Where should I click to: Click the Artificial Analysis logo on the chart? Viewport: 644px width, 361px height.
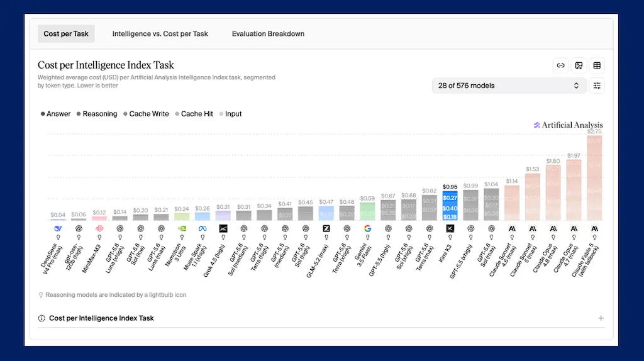pyautogui.click(x=568, y=125)
